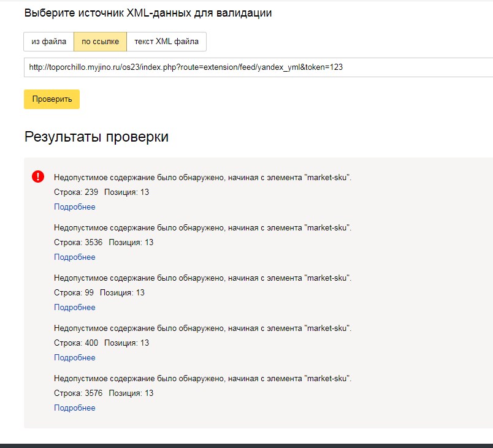This screenshot has width=493, height=448.
Task: Click "Подробнее" below the line 400 error
Action: point(75,358)
